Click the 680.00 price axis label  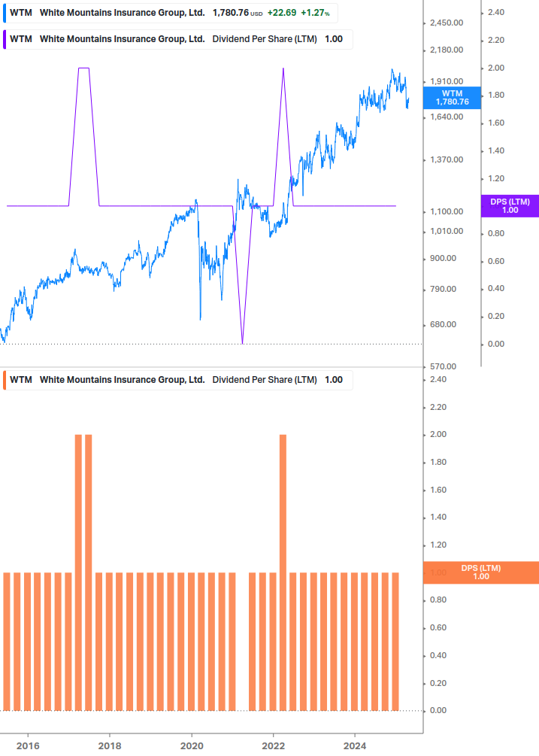point(443,324)
